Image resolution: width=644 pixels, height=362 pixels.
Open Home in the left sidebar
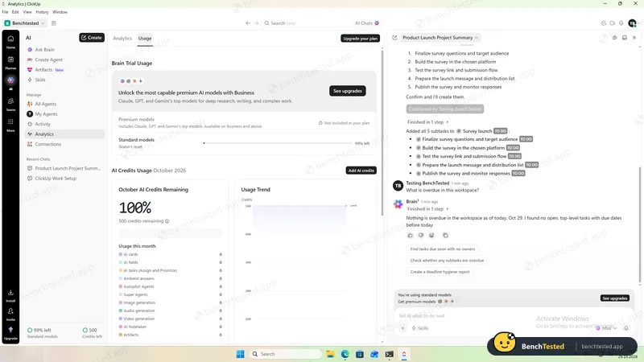click(x=10, y=42)
